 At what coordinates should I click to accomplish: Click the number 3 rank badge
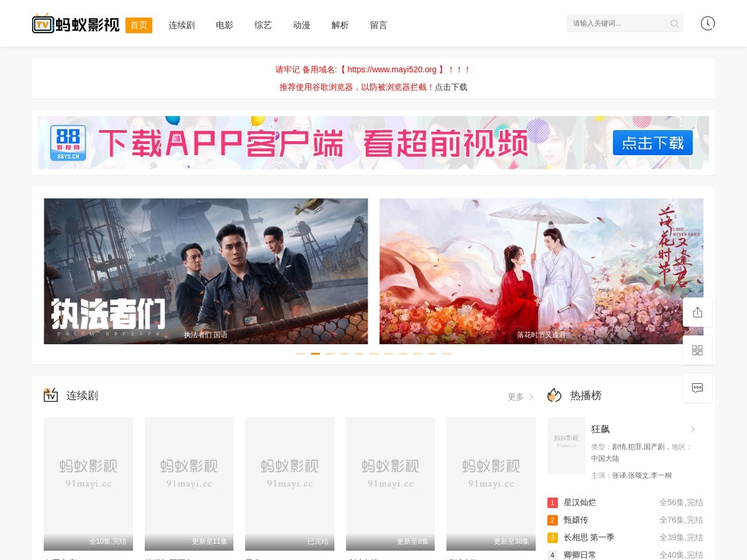tap(553, 538)
